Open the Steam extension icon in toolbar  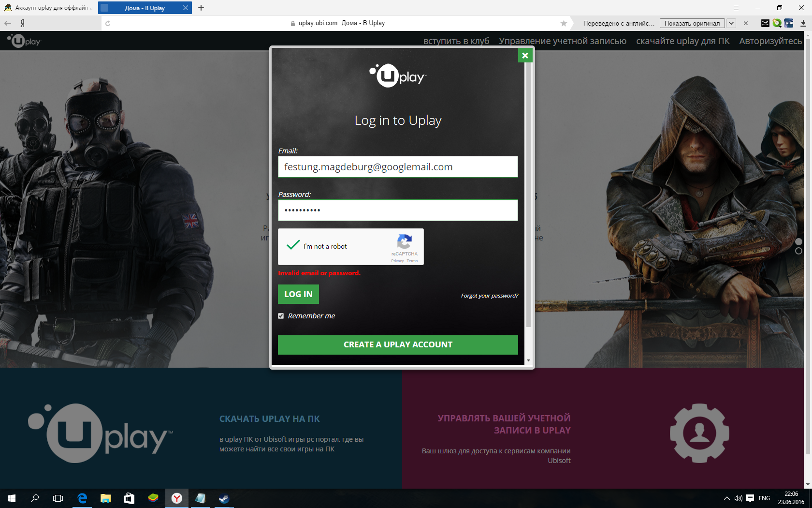765,23
